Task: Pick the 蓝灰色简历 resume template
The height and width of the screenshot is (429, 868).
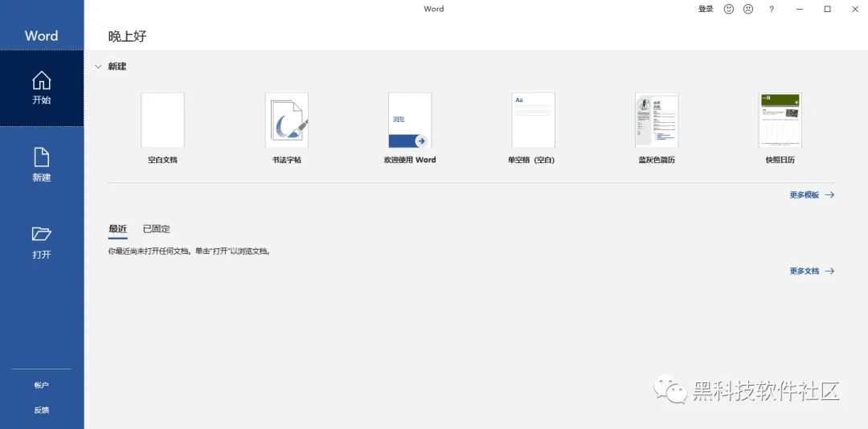Action: [657, 121]
